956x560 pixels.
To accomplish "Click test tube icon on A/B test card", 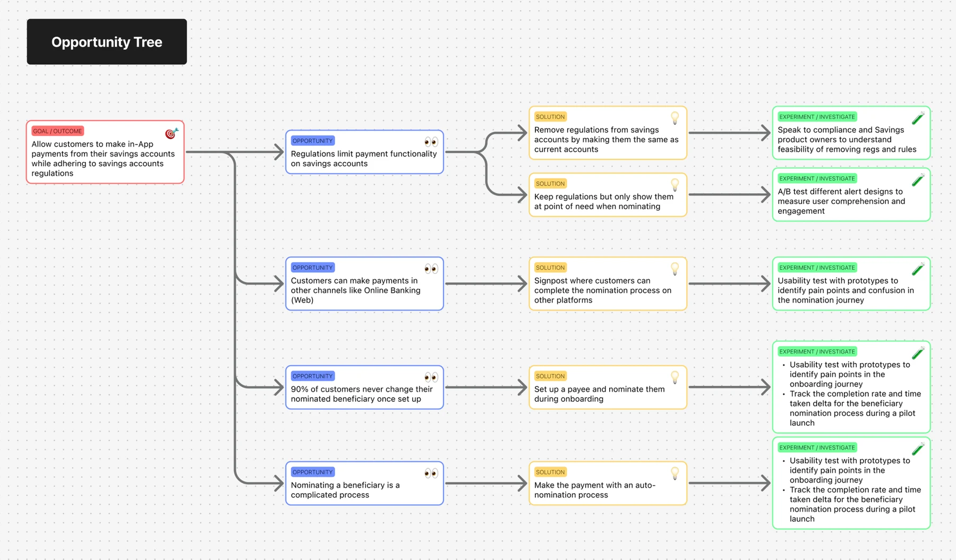I will (918, 179).
